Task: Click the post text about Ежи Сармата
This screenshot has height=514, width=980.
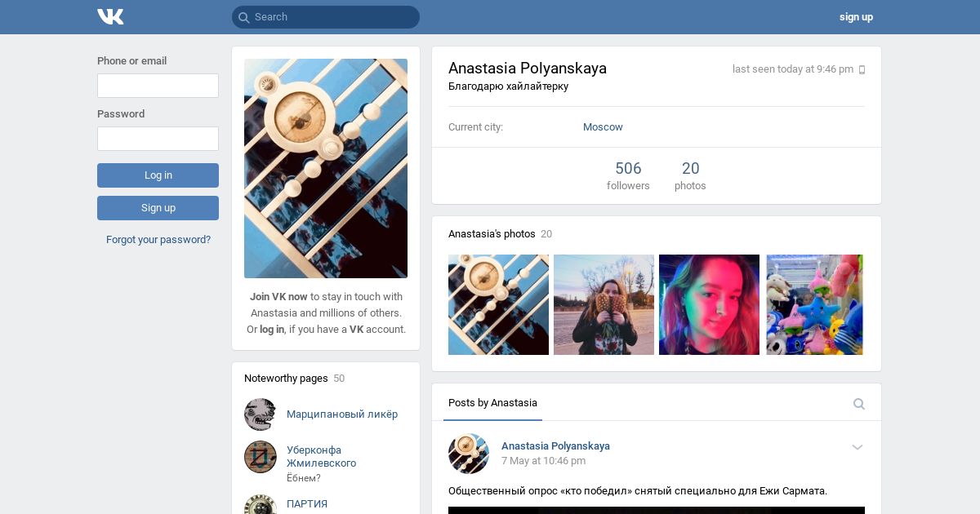Action: click(638, 491)
